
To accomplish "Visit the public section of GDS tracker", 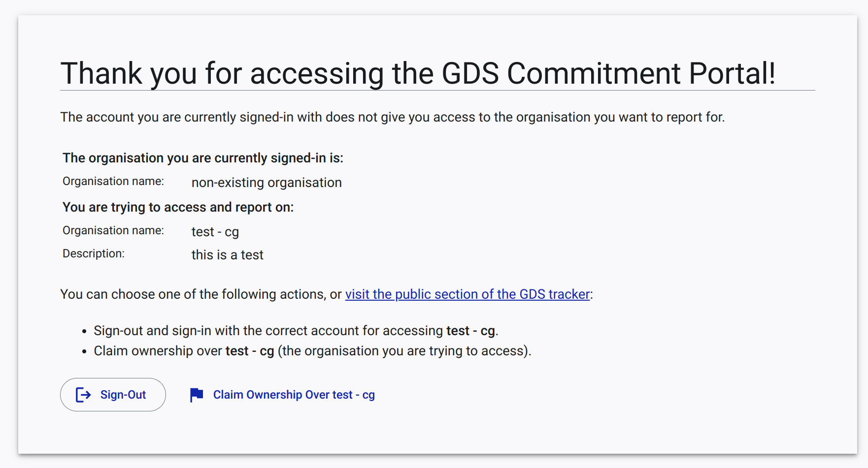I will (467, 294).
